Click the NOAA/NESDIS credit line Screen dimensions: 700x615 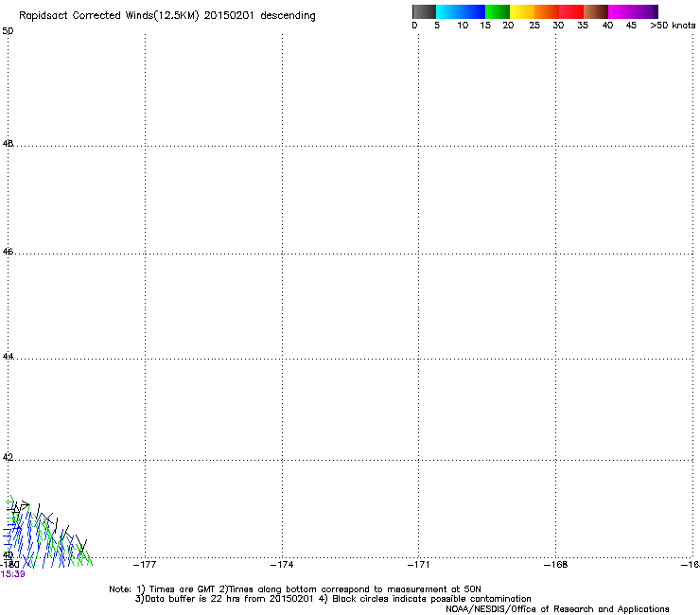click(557, 609)
